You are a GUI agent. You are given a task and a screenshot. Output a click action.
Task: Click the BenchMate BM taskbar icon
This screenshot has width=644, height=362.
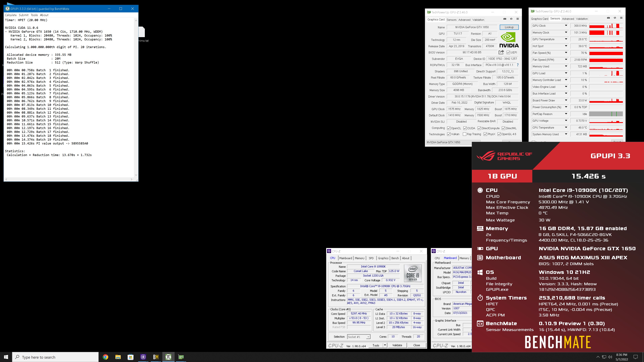[156, 357]
